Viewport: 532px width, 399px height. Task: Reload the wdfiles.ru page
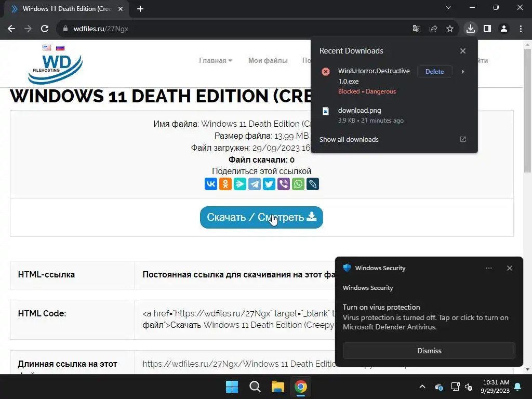click(45, 29)
